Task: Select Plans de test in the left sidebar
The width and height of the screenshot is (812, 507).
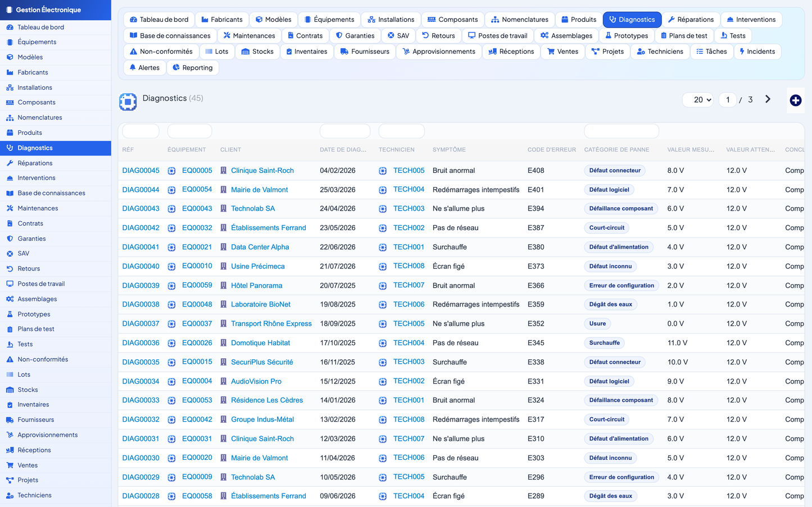Action: pyautogui.click(x=56, y=330)
